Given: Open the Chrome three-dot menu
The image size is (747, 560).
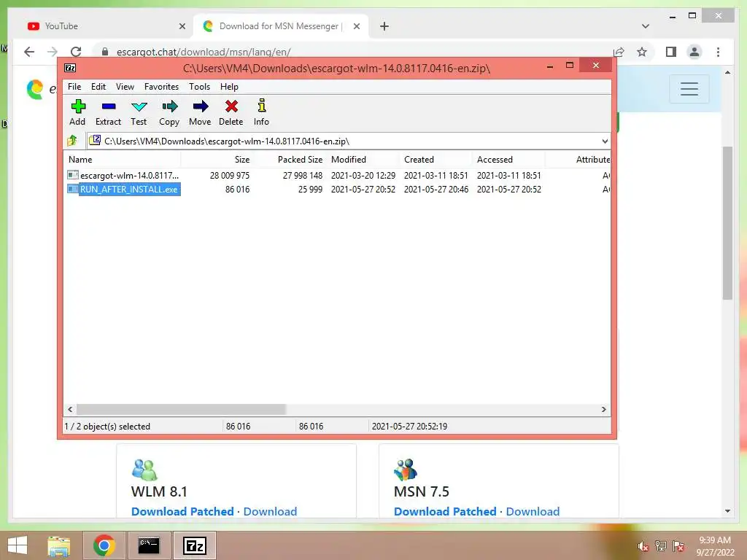Looking at the screenshot, I should 718,52.
